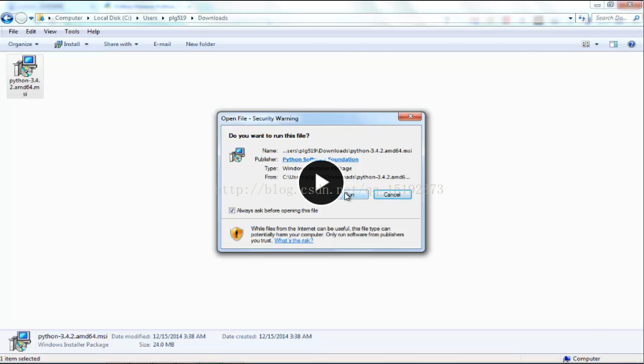This screenshot has height=364, width=644.
Task: Click the Python Software Foundation publisher link
Action: pos(321,159)
